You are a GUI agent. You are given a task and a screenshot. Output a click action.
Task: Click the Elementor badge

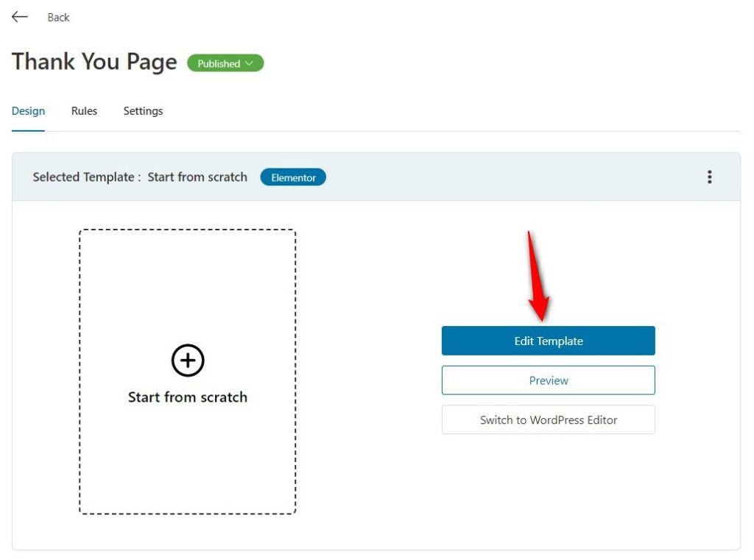coord(293,177)
